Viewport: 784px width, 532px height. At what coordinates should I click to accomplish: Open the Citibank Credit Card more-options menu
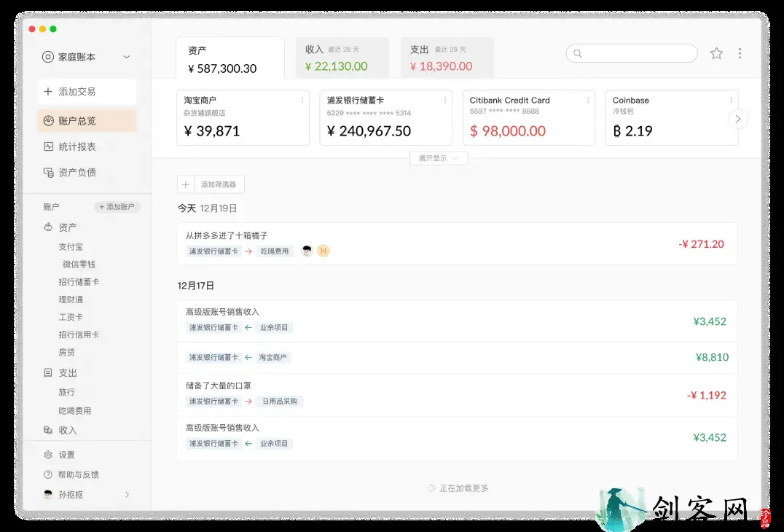click(588, 101)
